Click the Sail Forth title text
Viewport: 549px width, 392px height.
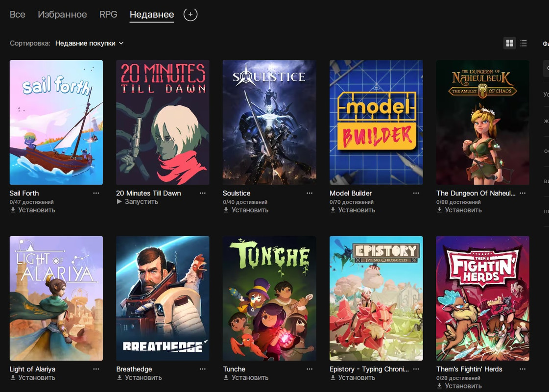pyautogui.click(x=24, y=193)
